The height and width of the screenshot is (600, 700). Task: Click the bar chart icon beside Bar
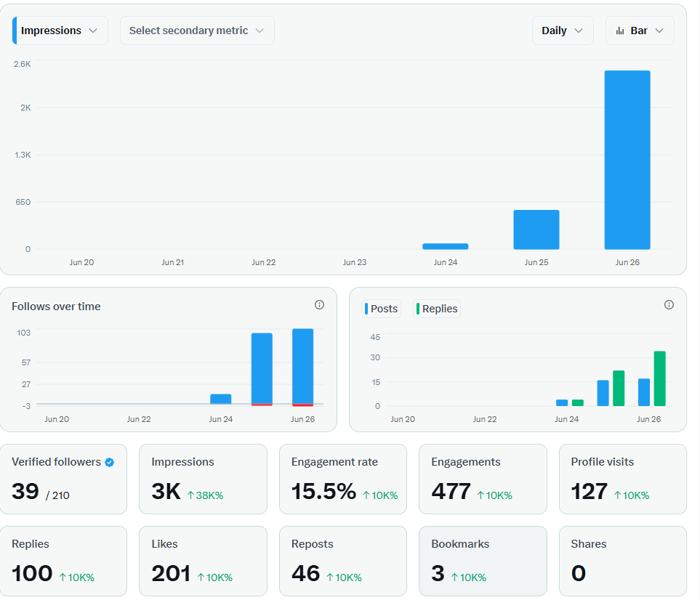point(619,31)
